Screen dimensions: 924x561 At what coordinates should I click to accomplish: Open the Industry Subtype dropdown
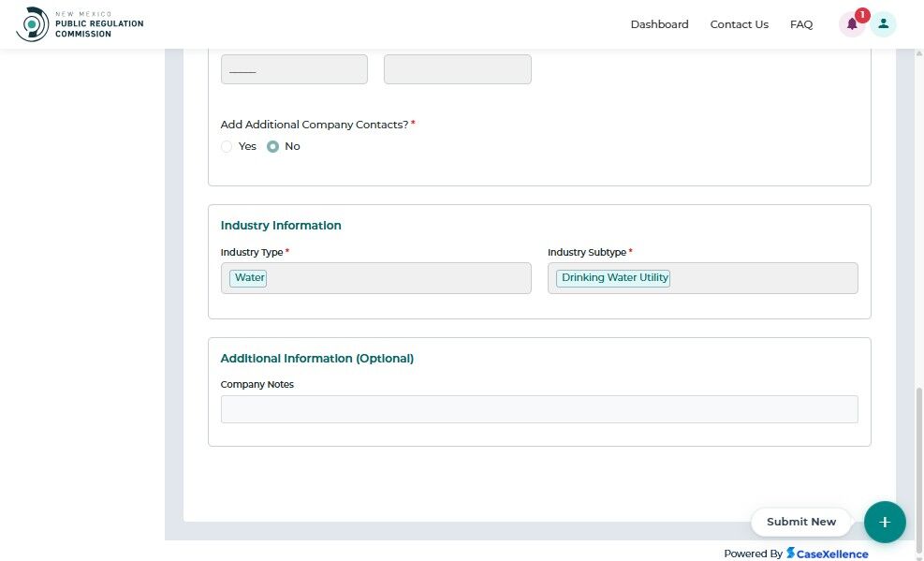702,278
